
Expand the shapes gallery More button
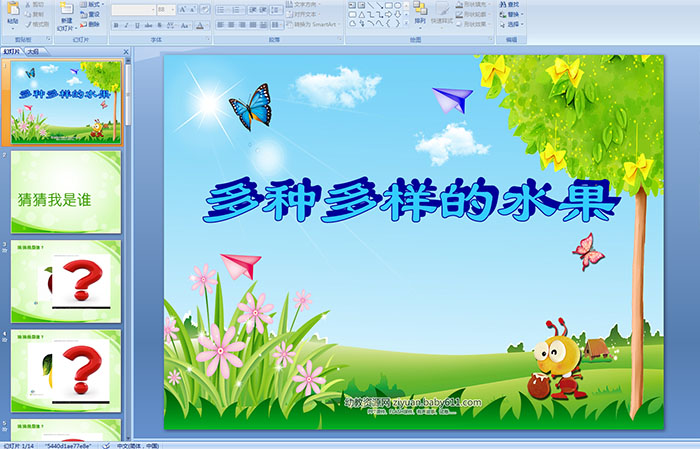click(x=406, y=23)
